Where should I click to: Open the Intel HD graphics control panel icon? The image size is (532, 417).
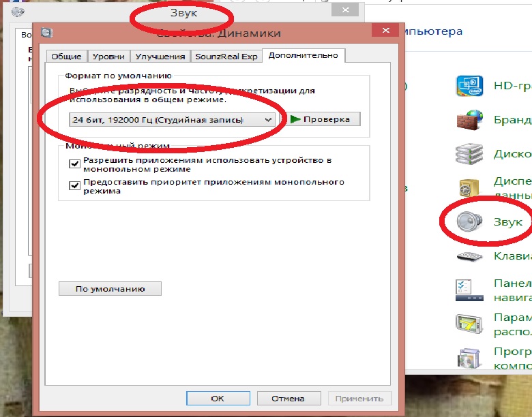coord(469,86)
